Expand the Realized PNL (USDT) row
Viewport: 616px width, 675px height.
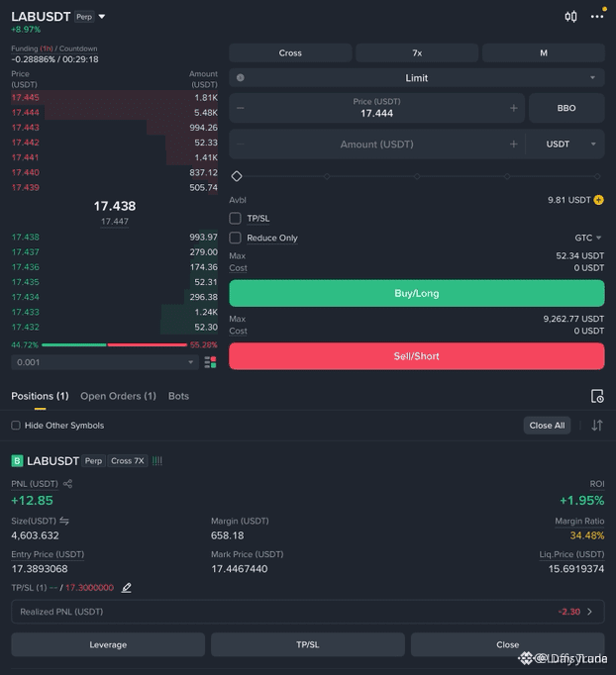point(308,612)
